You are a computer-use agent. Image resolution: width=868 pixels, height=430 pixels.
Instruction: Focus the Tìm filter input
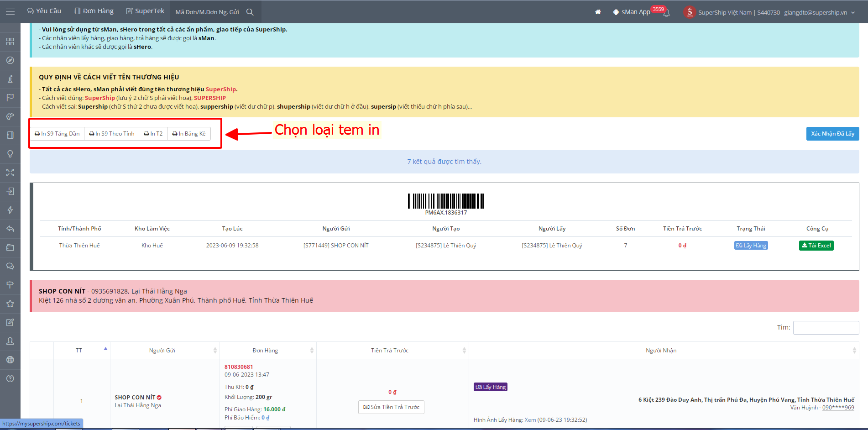coord(826,327)
